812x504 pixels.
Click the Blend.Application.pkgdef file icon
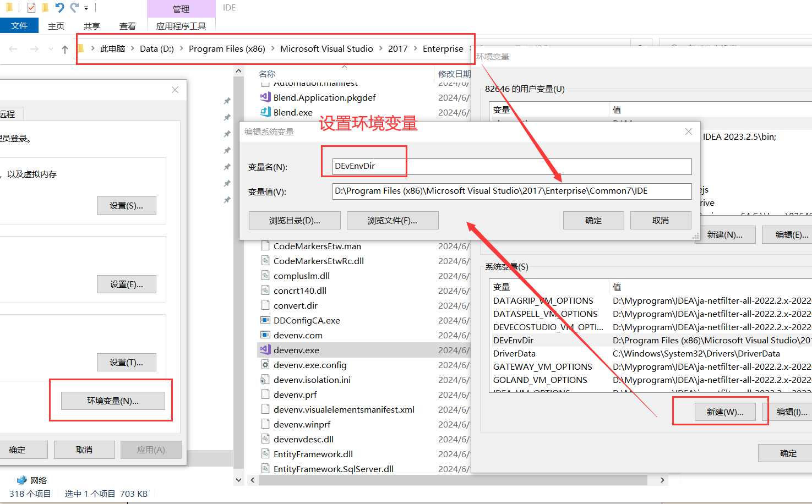[265, 97]
